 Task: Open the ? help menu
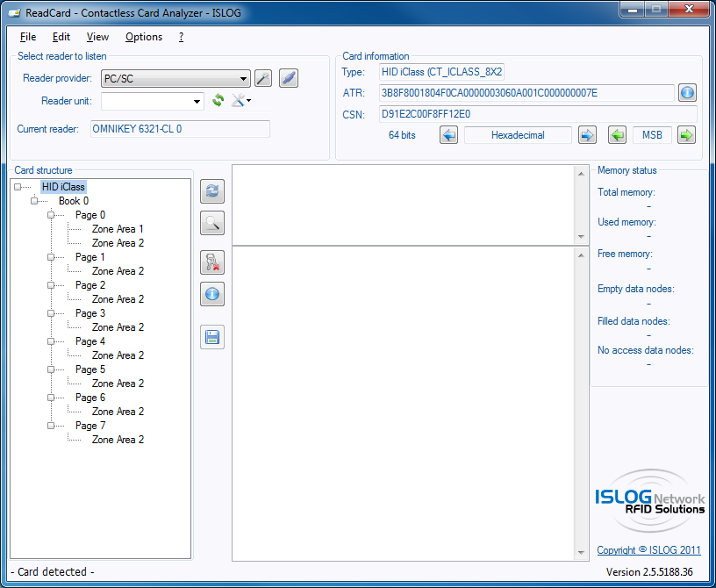click(x=182, y=37)
